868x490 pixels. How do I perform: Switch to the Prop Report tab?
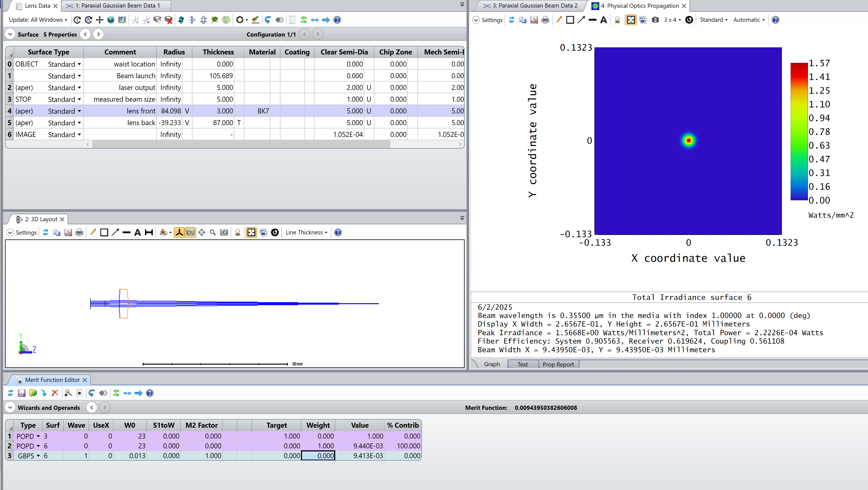tap(558, 364)
